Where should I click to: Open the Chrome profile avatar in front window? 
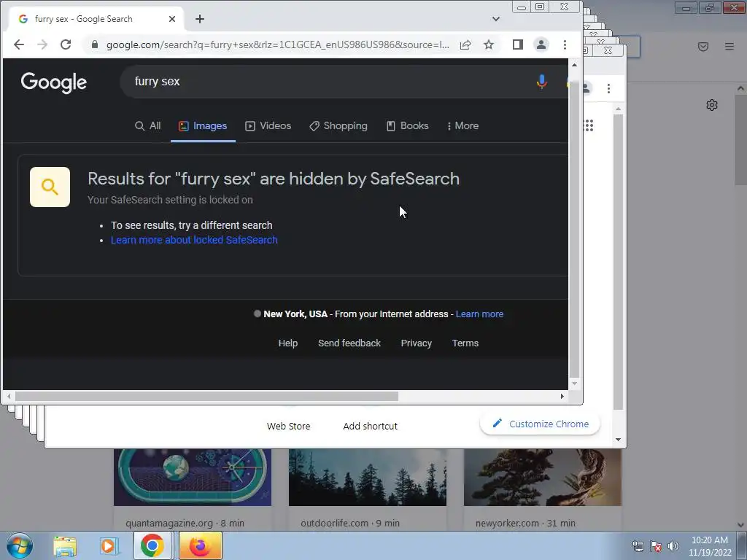coord(541,44)
